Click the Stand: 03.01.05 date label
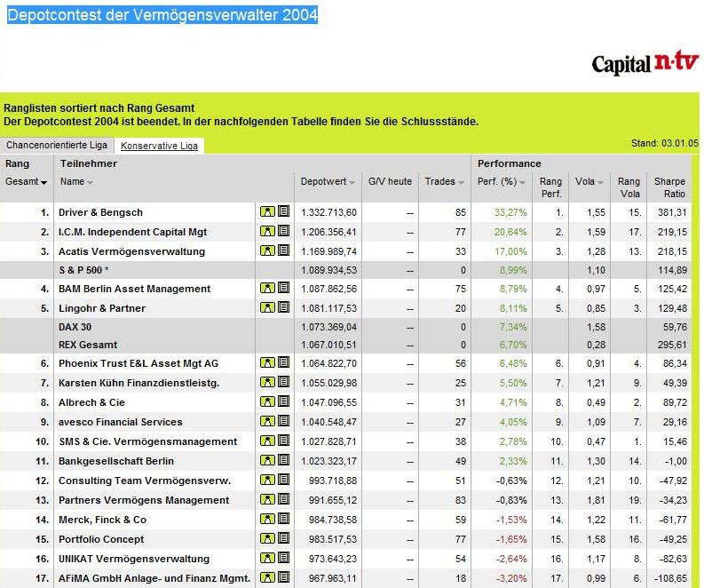The height and width of the screenshot is (588, 704). click(664, 143)
